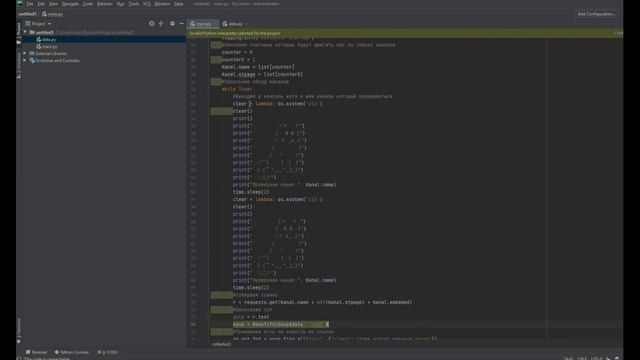Open the Project view dropdown
This screenshot has height=360, width=640.
(38, 24)
